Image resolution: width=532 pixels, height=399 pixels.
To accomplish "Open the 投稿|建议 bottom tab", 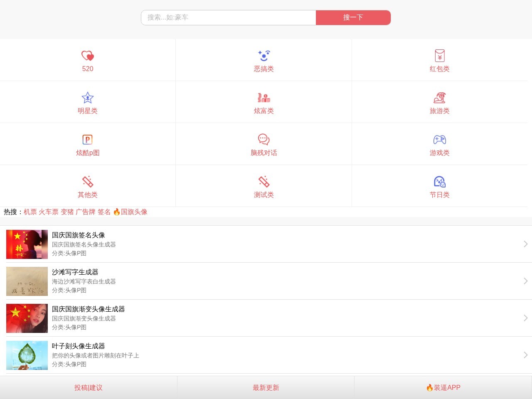I will (89, 388).
